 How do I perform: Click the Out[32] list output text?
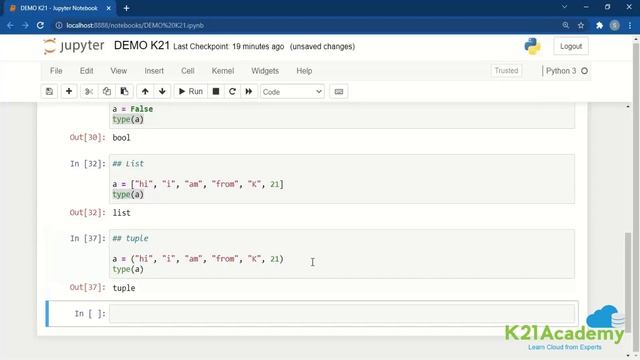click(x=122, y=213)
